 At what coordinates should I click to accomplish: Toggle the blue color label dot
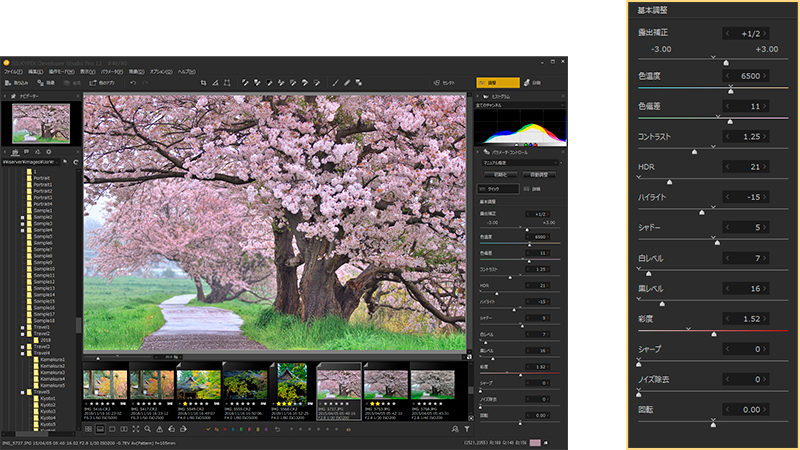pos(233,430)
